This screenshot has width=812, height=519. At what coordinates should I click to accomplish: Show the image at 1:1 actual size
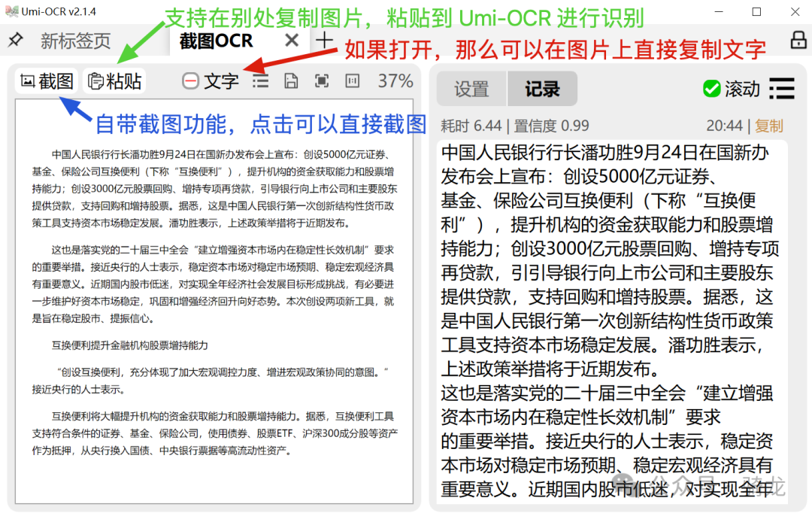pyautogui.click(x=352, y=80)
